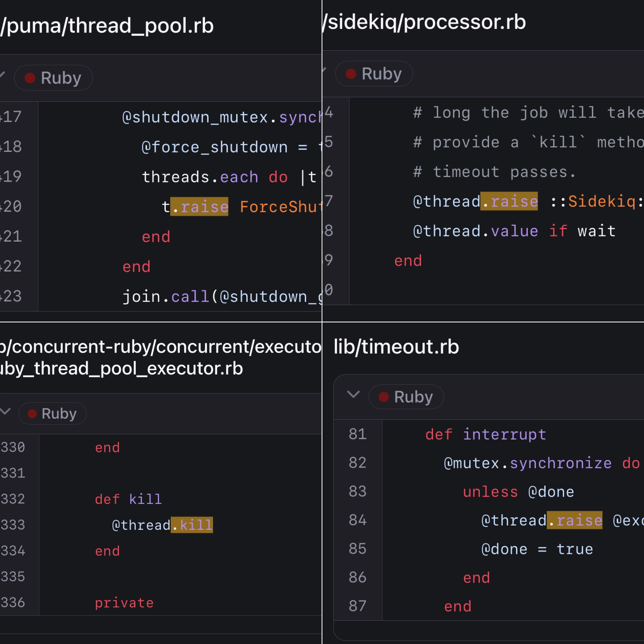Screen dimensions: 644x644
Task: Click highlighted .raise match on line 84
Action: [575, 520]
